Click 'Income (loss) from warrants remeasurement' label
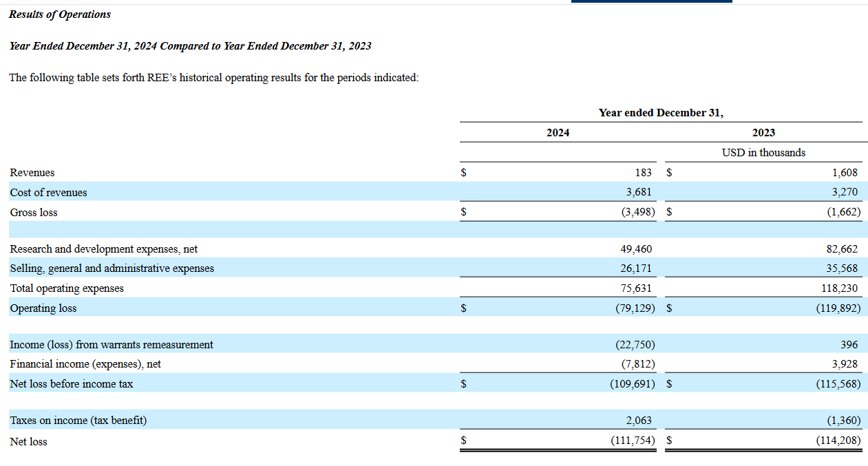This screenshot has height=466, width=868. (112, 345)
